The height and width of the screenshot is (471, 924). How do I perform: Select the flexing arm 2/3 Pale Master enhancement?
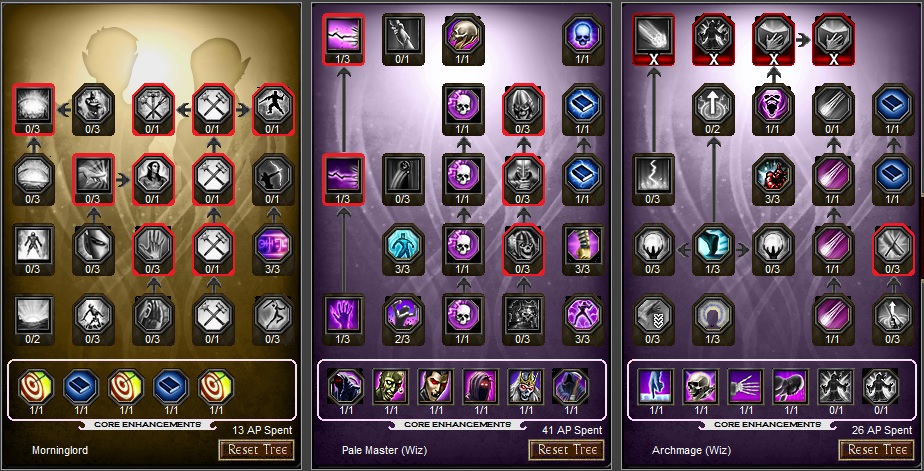coord(403,315)
